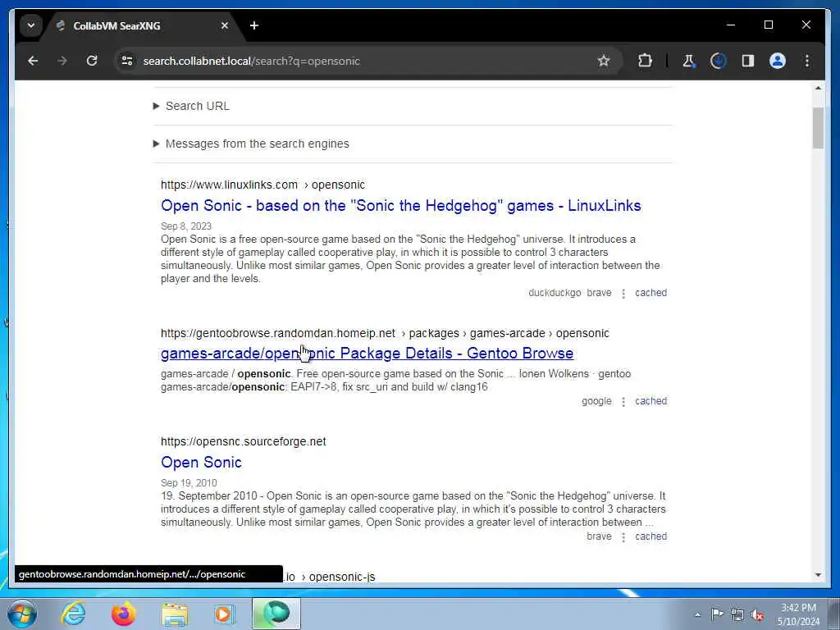Select the CollabVM SearXNG tab

[140, 26]
